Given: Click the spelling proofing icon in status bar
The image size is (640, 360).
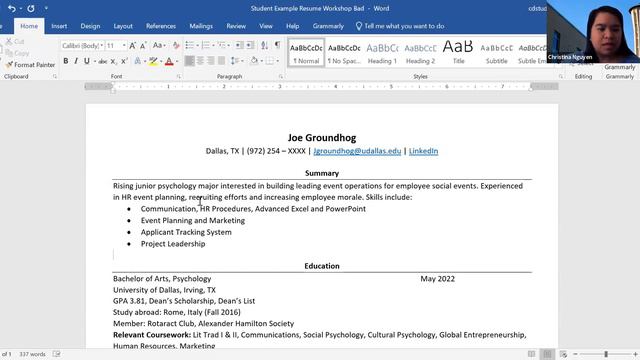Looking at the screenshot, I should (56, 354).
